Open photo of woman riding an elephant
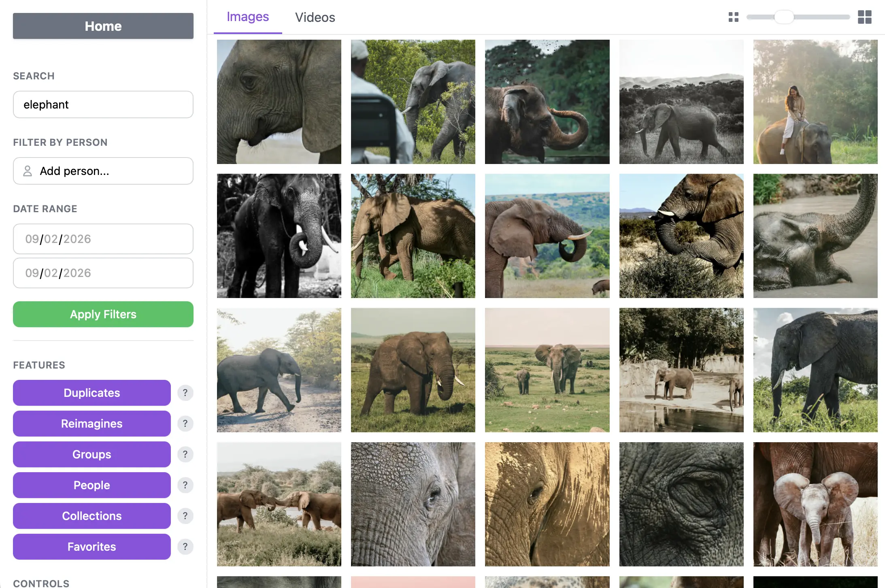885x588 pixels. pyautogui.click(x=815, y=102)
